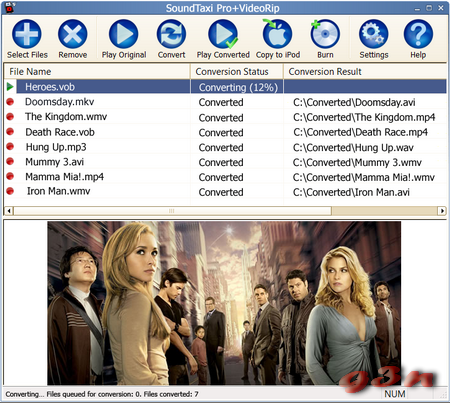The width and height of the screenshot is (450, 403).
Task: Select the Doomsday.mkv file
Action: pos(60,102)
